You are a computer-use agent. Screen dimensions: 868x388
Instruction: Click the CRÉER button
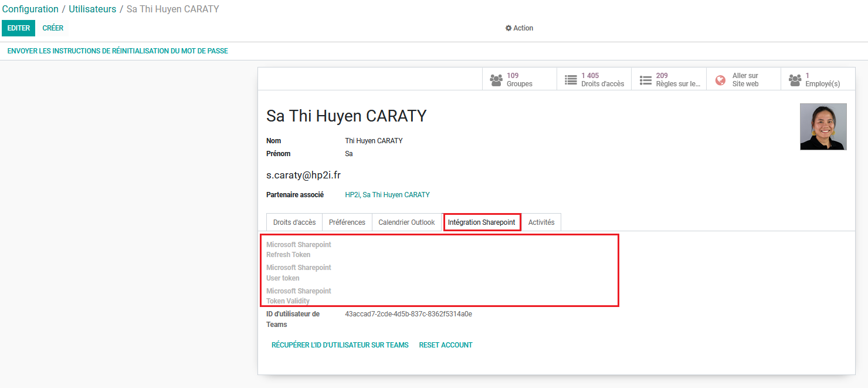pos(53,28)
